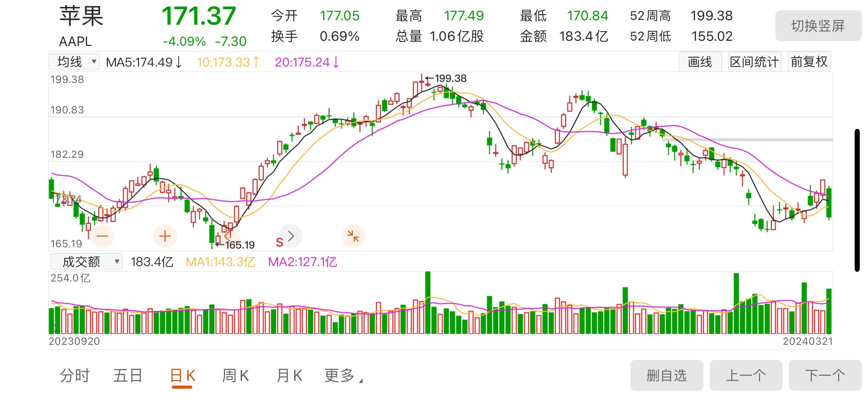Open the 成交额 volume indicator dropdown
The image size is (868, 401).
[86, 262]
